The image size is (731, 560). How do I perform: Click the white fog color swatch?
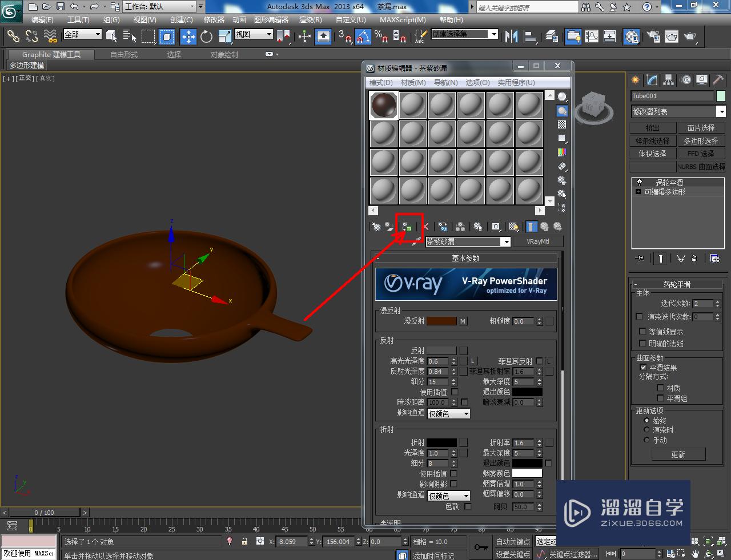pos(527,473)
